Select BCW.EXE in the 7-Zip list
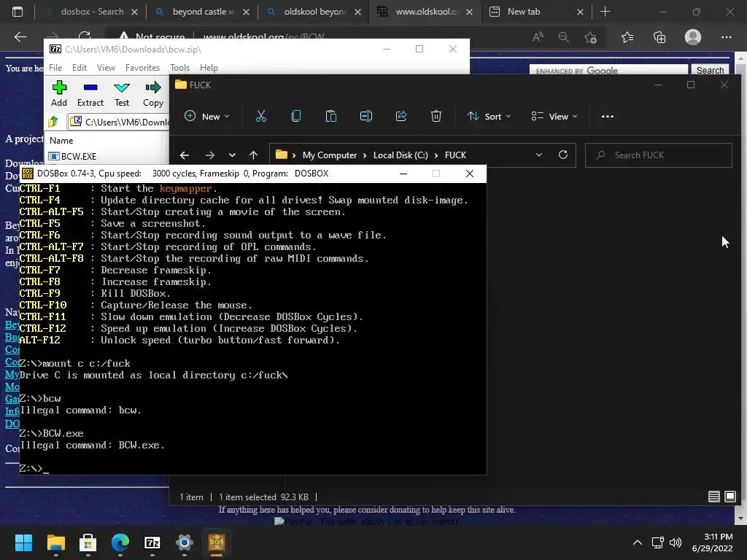This screenshot has width=747, height=560. click(x=73, y=156)
